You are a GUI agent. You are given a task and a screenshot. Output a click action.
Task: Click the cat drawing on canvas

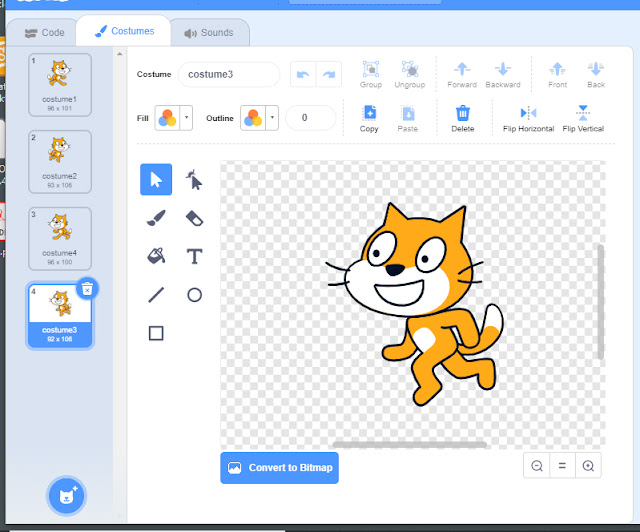coord(414,304)
